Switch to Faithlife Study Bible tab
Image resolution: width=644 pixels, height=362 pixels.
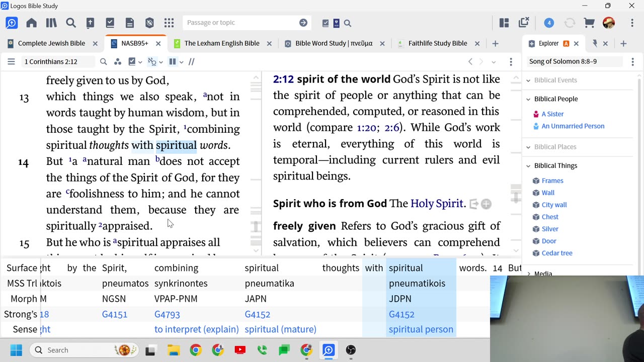point(438,43)
